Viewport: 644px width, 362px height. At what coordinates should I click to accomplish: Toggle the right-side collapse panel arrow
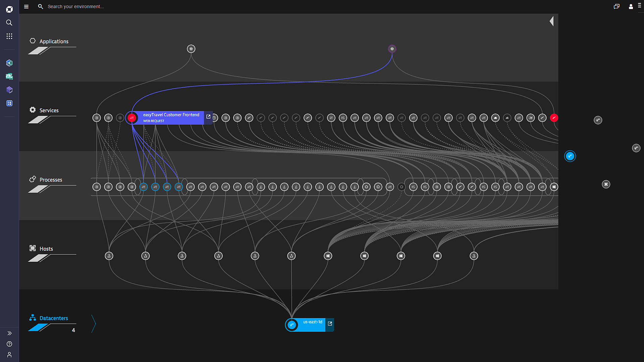552,21
